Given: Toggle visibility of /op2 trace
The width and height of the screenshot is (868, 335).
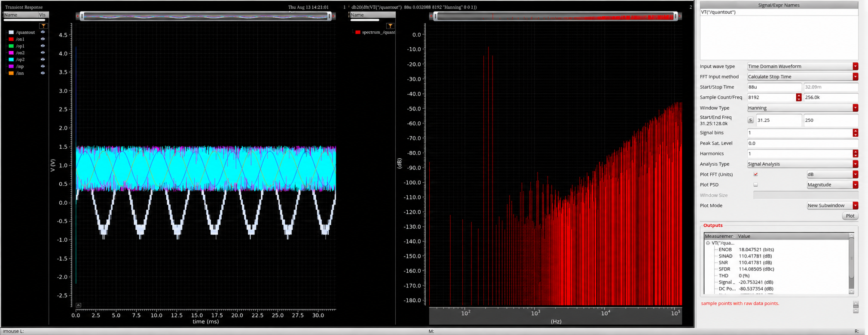Looking at the screenshot, I should pos(43,59).
